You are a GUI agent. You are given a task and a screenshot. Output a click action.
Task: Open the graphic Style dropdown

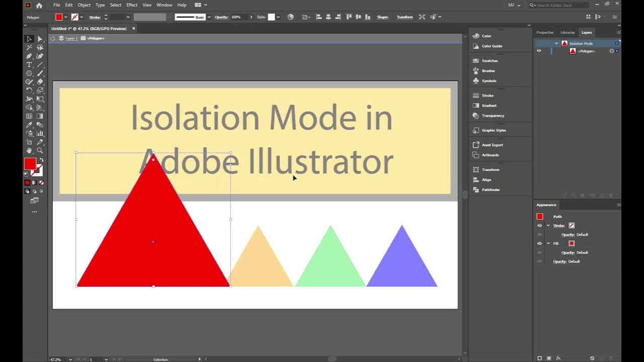pyautogui.click(x=279, y=17)
